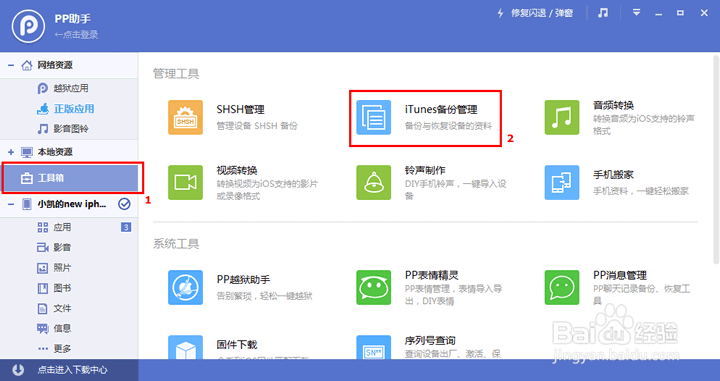Open the 视频转换 camera icon
This screenshot has width=720, height=381.
tap(186, 183)
